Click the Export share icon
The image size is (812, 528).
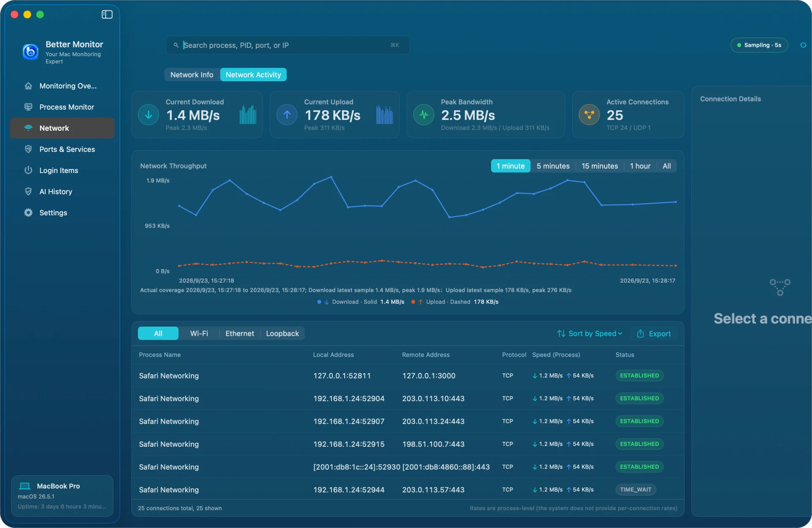[640, 334]
